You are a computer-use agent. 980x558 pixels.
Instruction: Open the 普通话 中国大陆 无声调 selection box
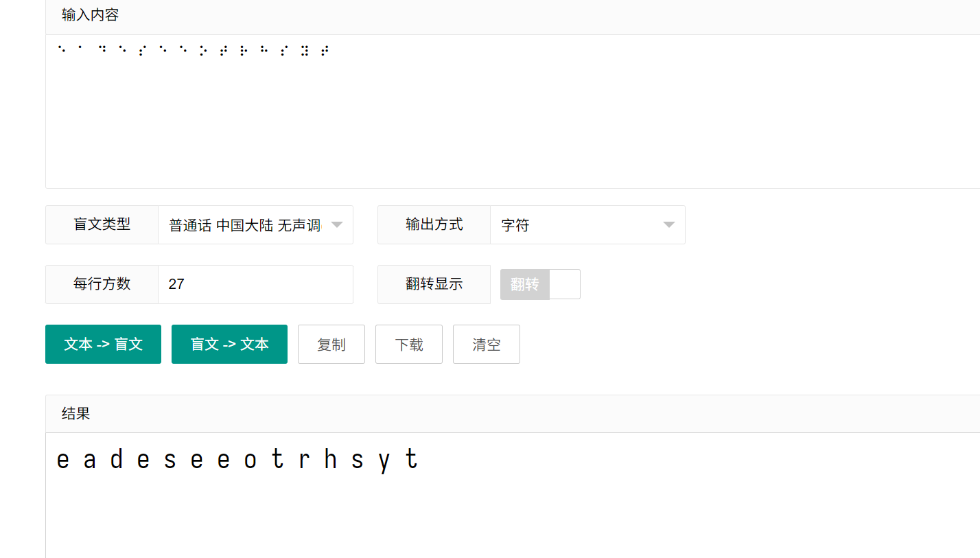[245, 225]
